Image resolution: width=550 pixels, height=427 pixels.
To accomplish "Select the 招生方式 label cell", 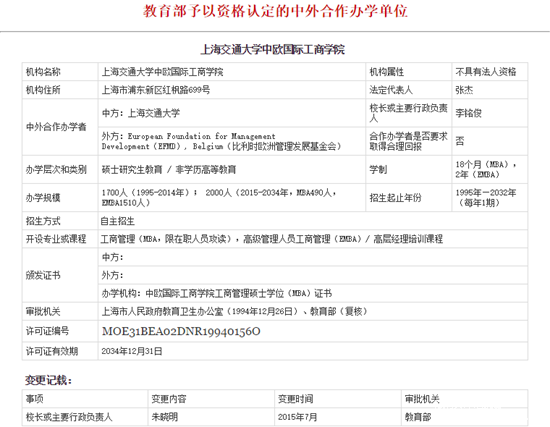I will pos(60,221).
